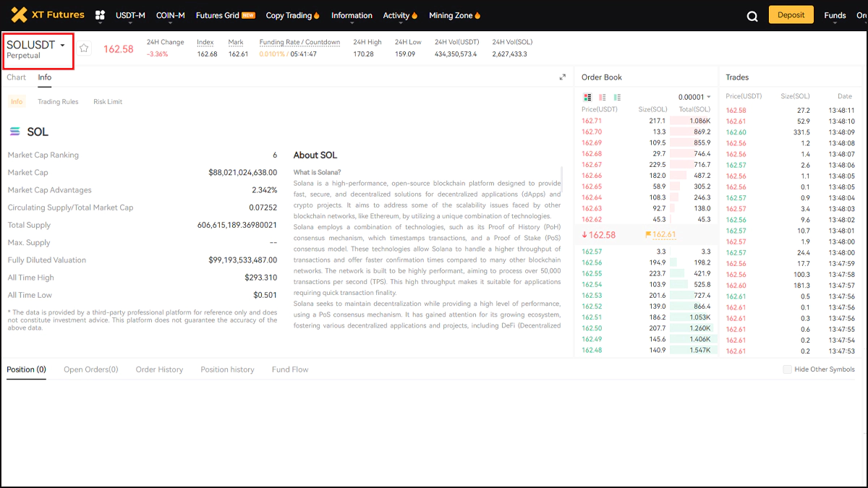Screen dimensions: 868x488
Task: Open the 0.00001 price precision dropdown
Action: click(694, 97)
